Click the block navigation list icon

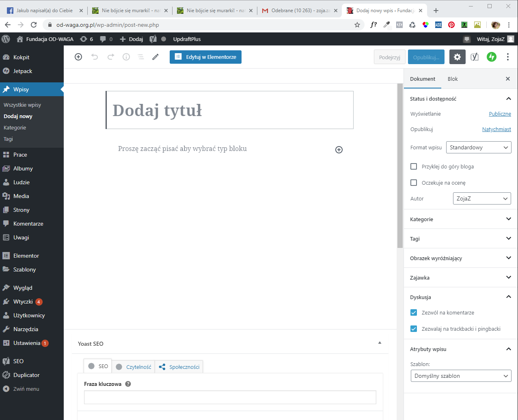click(x=141, y=57)
